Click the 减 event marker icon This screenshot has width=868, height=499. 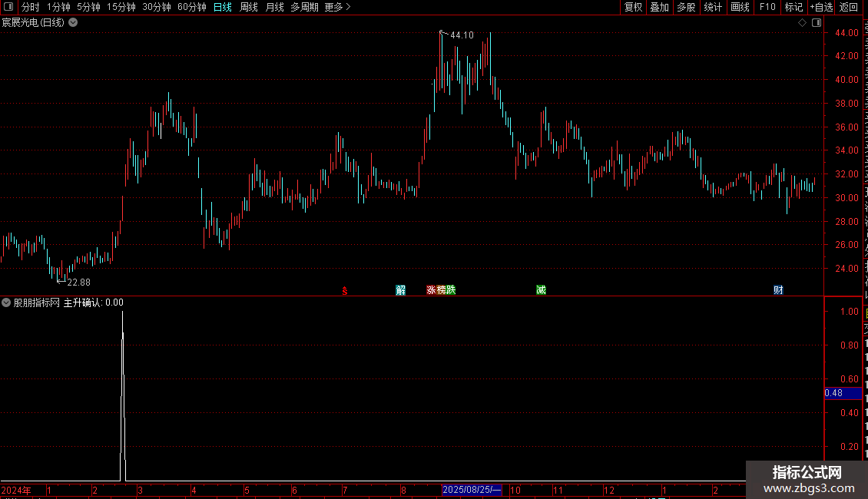tap(541, 290)
